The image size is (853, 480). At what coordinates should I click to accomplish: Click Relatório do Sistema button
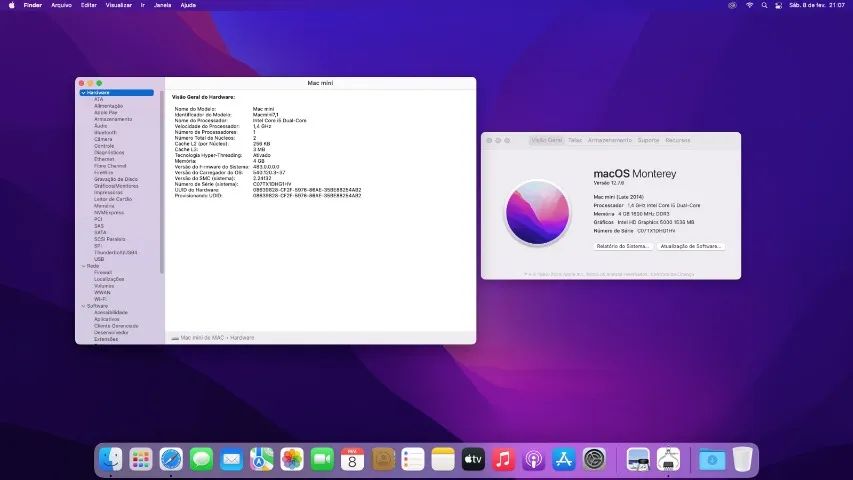[622, 246]
